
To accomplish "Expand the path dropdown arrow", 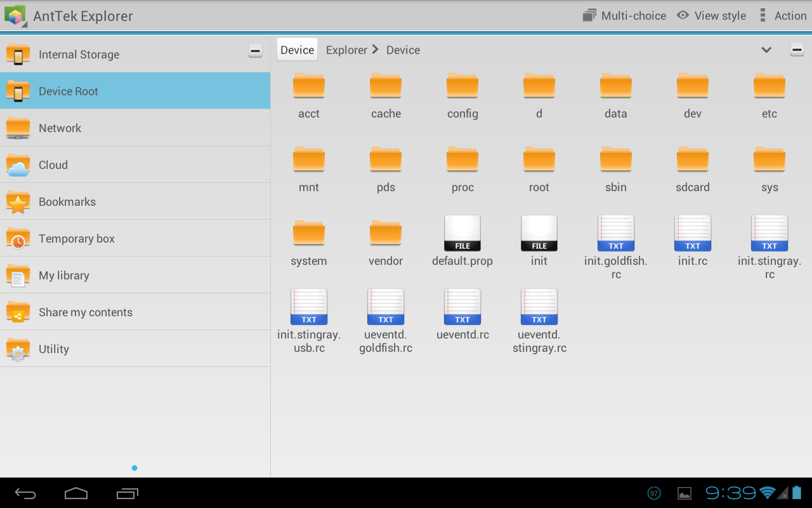I will point(766,50).
